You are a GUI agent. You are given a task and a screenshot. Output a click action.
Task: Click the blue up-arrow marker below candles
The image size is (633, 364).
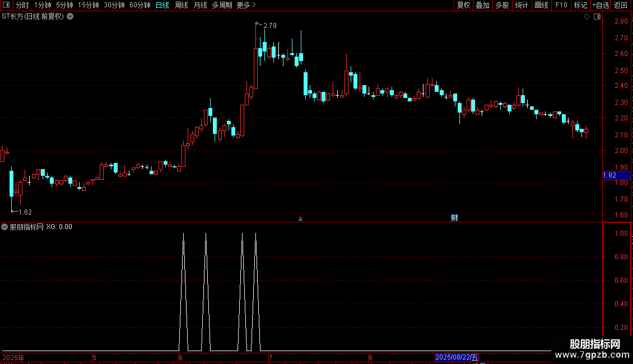pyautogui.click(x=300, y=219)
